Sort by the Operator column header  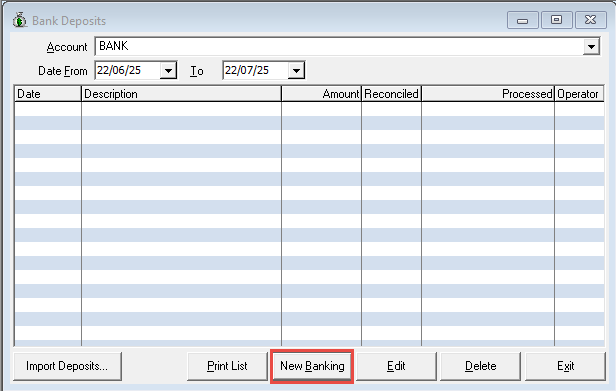pos(579,94)
